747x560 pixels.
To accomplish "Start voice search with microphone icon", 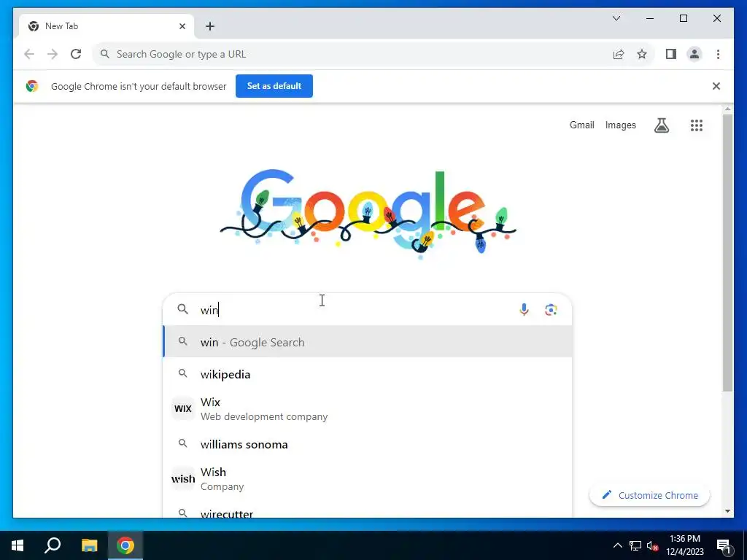I will point(524,309).
